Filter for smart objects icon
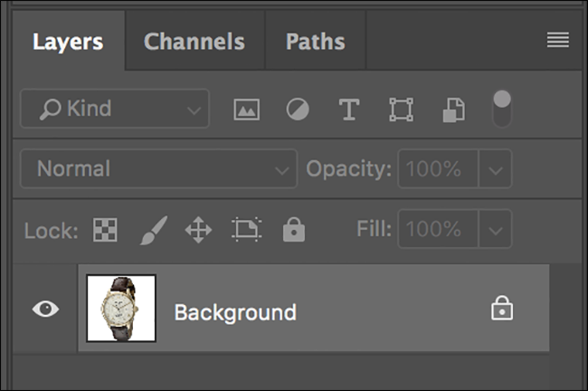The image size is (588, 391). tap(452, 110)
